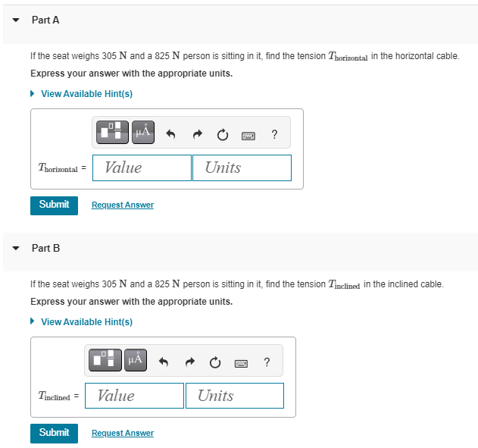
Task: Open templates icon in Part A toolbar
Action: pyautogui.click(x=112, y=133)
